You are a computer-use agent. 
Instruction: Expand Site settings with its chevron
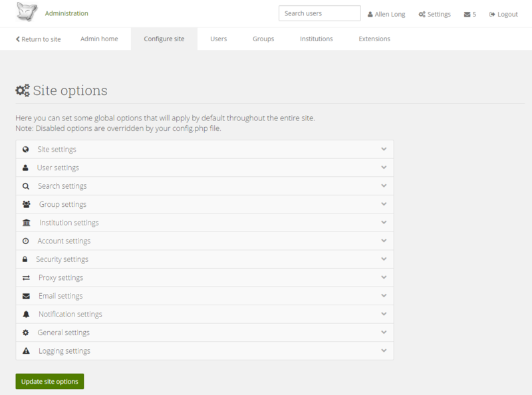[384, 149]
